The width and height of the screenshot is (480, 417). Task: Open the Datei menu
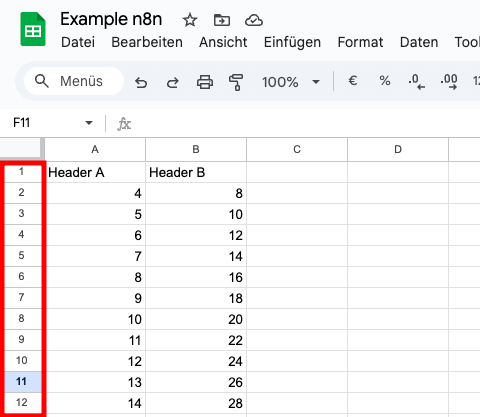click(x=78, y=42)
